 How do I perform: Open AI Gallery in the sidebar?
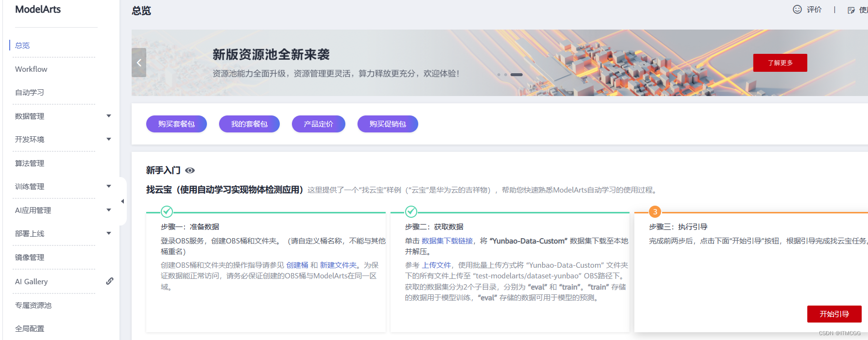(31, 281)
